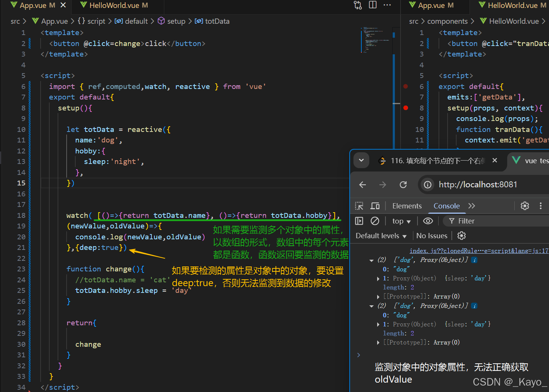
Task: Click line number 18 in App.vue
Action: coord(21,216)
